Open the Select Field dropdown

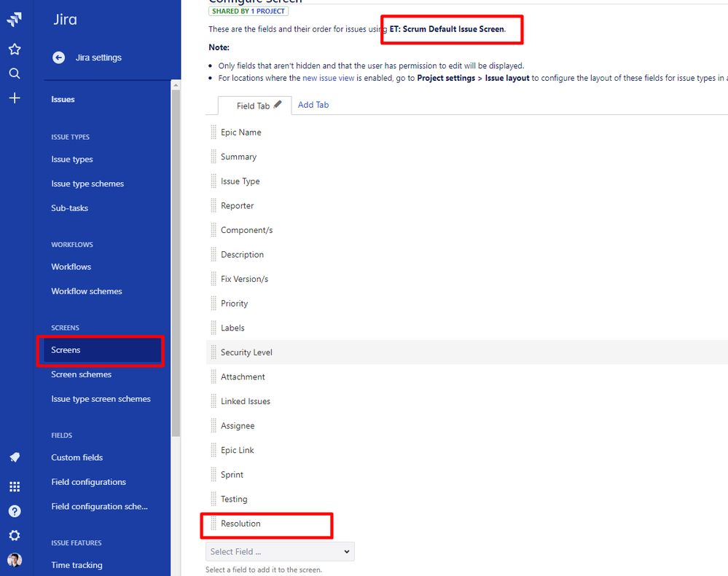(280, 551)
